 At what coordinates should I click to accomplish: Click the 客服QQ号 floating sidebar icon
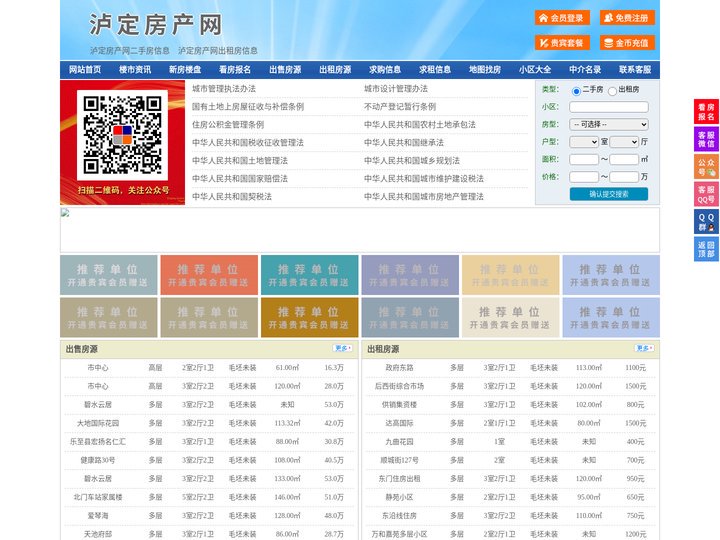(706, 194)
